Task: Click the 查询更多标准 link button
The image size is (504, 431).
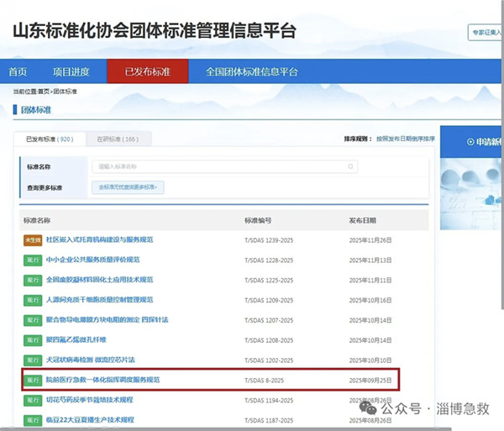Action: pos(128,187)
